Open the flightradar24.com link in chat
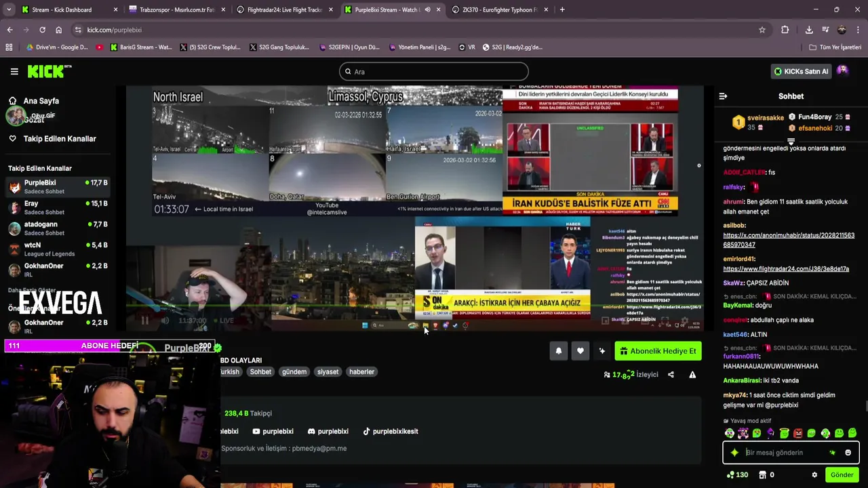The width and height of the screenshot is (868, 488). coord(786,269)
